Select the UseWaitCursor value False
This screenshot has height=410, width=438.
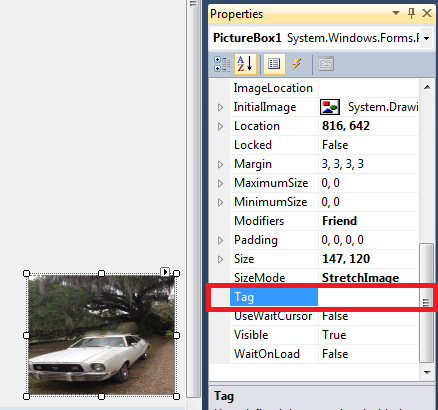335,316
